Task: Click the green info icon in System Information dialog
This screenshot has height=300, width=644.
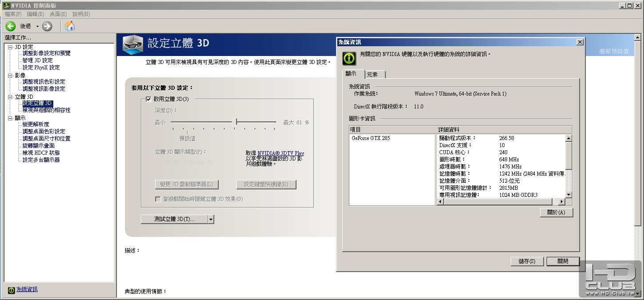Action: [x=349, y=58]
